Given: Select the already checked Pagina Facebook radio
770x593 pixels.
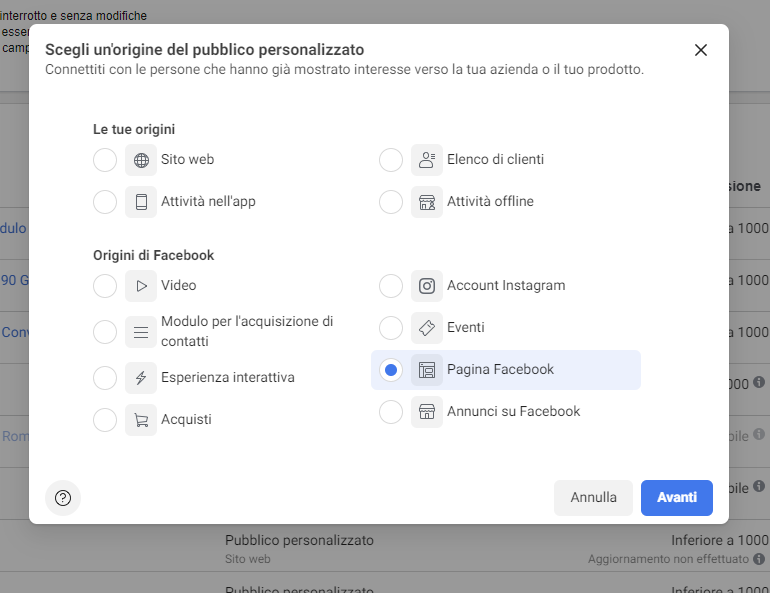Looking at the screenshot, I should click(391, 370).
